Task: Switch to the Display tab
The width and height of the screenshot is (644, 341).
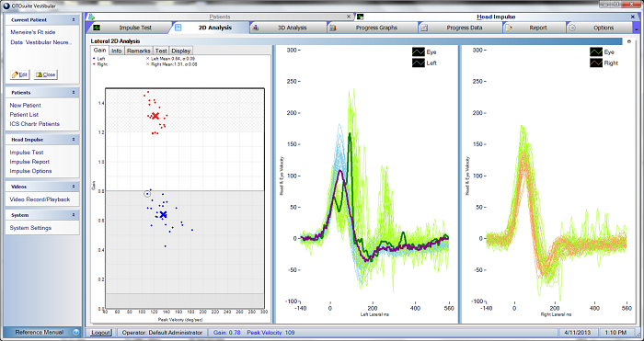Action: point(180,51)
